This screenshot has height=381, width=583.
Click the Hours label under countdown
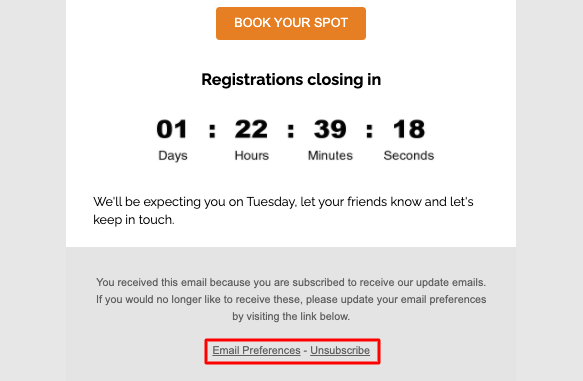tap(252, 155)
